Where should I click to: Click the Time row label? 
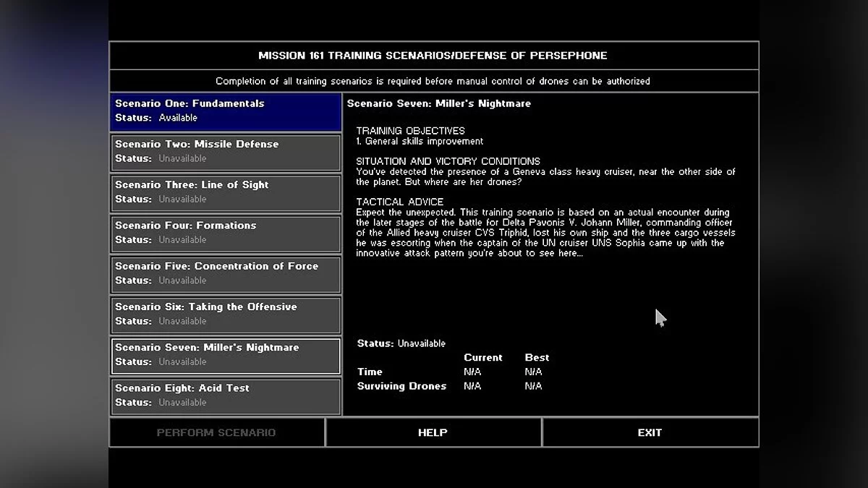click(370, 372)
